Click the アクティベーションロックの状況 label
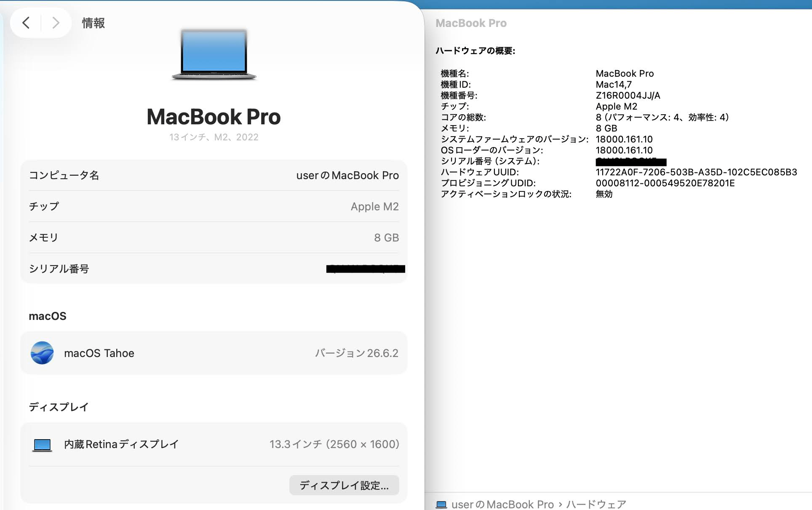Image resolution: width=812 pixels, height=510 pixels. click(506, 194)
